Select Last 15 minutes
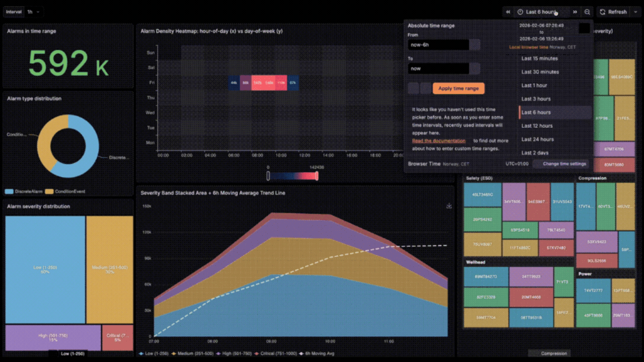 555,59
